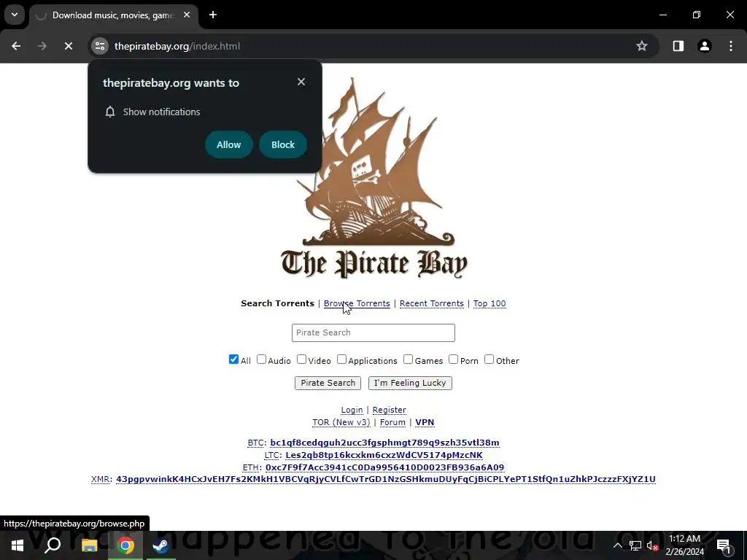Click the XMR wallet address
Image resolution: width=747 pixels, height=560 pixels.
(x=386, y=479)
